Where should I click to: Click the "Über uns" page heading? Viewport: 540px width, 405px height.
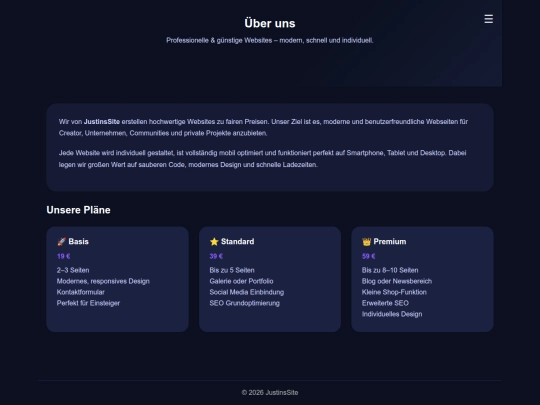pyautogui.click(x=270, y=23)
